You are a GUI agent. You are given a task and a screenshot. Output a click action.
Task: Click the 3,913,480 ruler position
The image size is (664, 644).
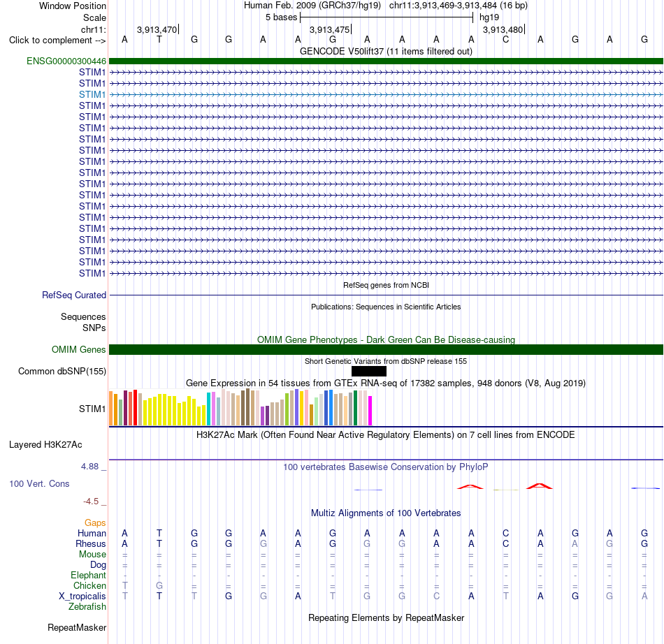pyautogui.click(x=503, y=29)
